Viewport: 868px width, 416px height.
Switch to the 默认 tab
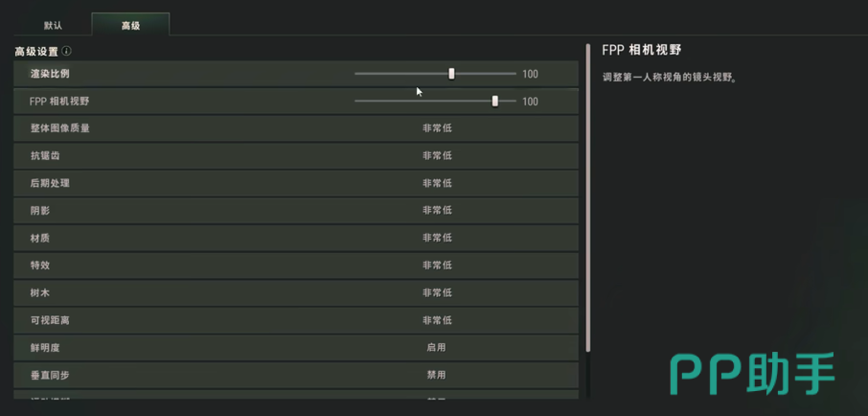pyautogui.click(x=54, y=25)
